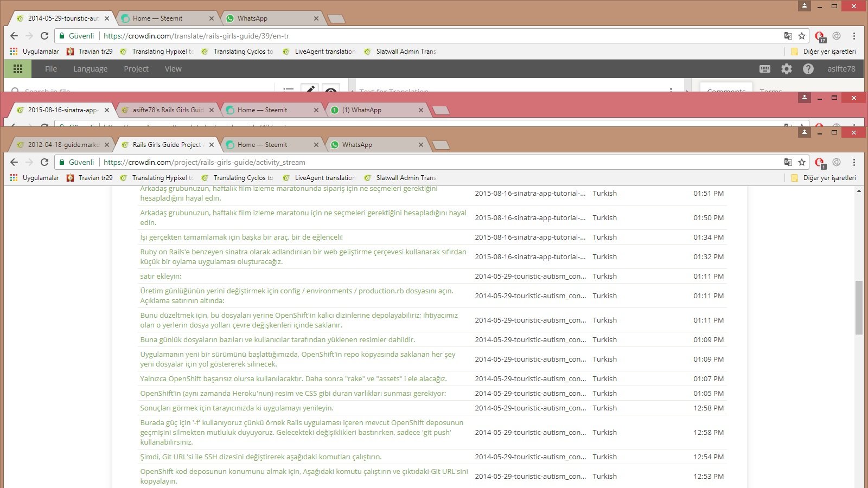Go forward in front browser window

click(x=29, y=162)
